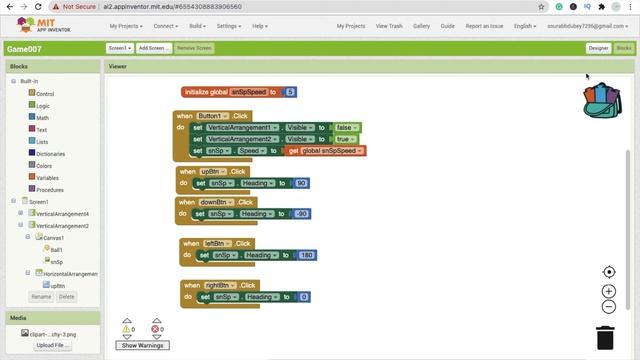This screenshot has height=360, width=640.
Task: Collapse VerticalArrangement2 tree node
Action: [20, 224]
